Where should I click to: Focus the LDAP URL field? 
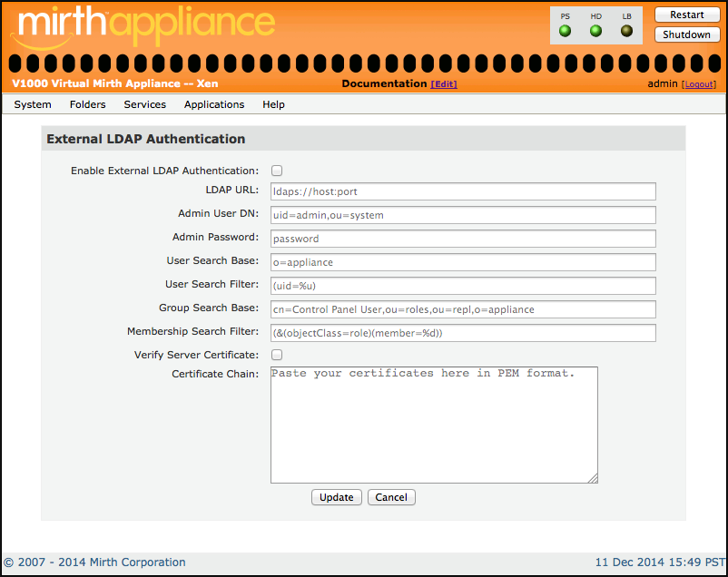pyautogui.click(x=463, y=191)
